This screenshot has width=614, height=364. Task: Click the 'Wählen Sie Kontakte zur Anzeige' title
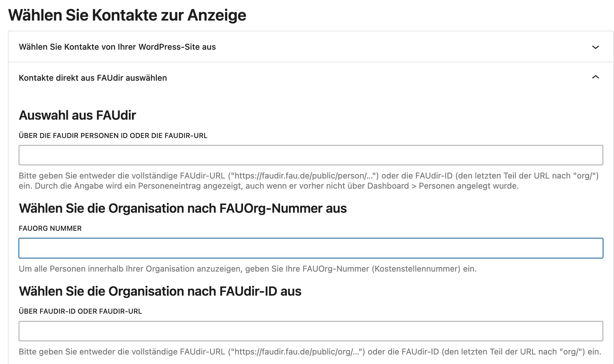tap(127, 15)
